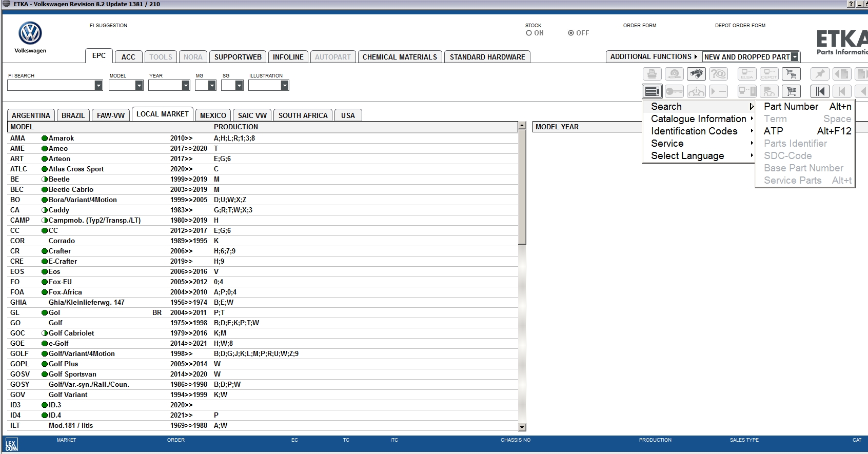
Task: Select the BRAZIL market tab
Action: click(73, 115)
